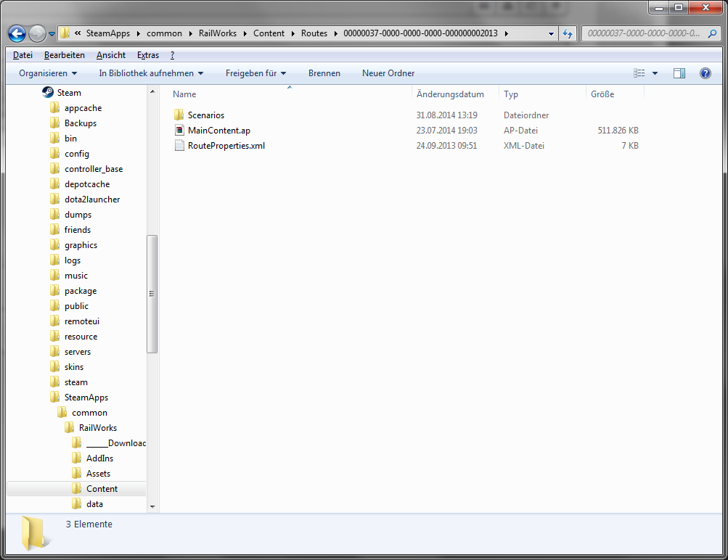Select the servers folder icon in the tree
Screen dimensions: 728x560
54,352
